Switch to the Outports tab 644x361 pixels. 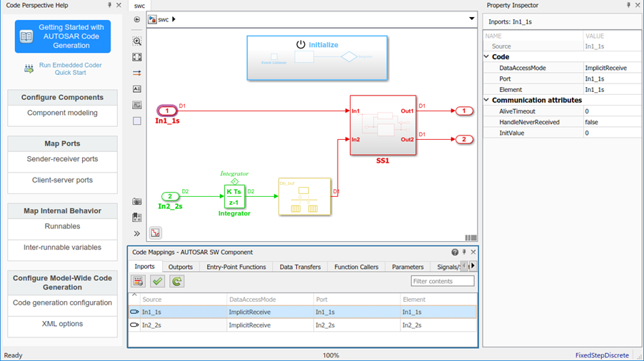[181, 267]
